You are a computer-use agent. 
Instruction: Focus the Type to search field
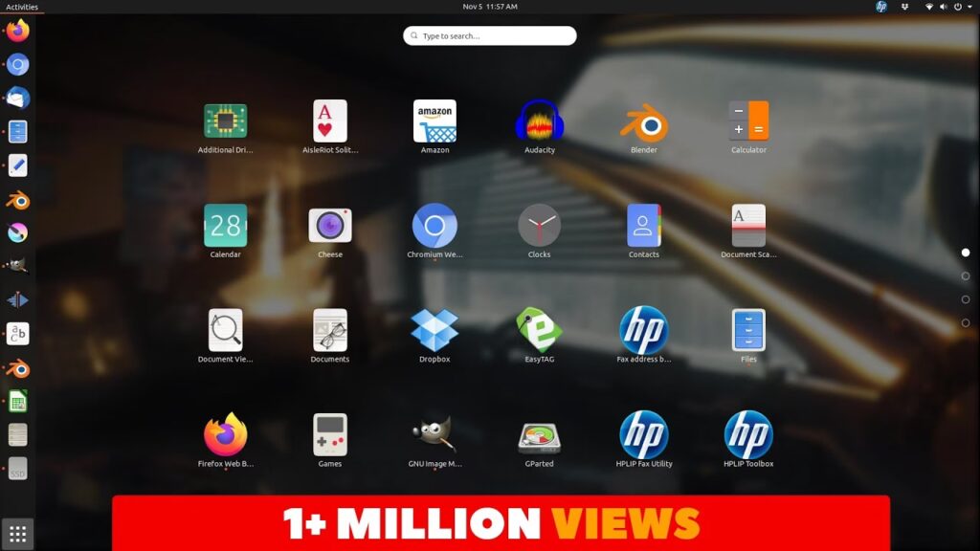[x=490, y=36]
